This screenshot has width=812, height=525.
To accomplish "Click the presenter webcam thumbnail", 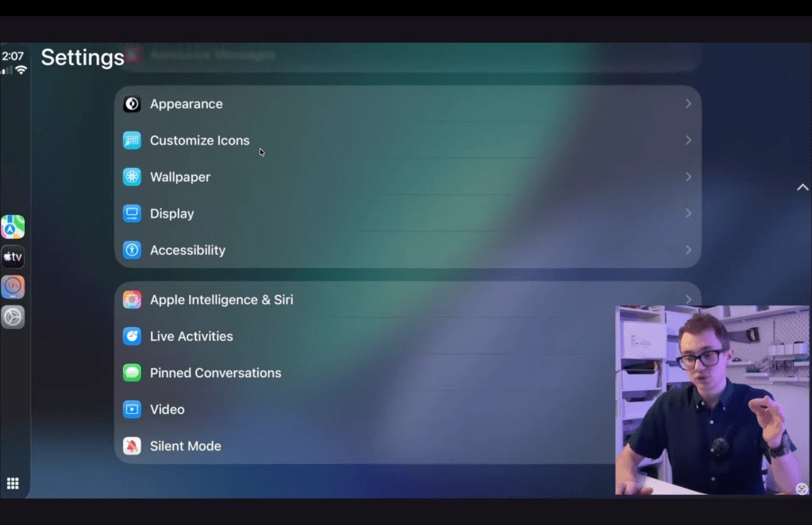I will 712,400.
